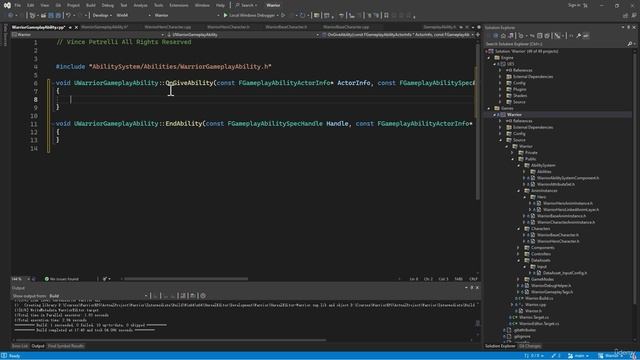Switch to WarriorBaseCharacter.h tab

tap(286, 27)
